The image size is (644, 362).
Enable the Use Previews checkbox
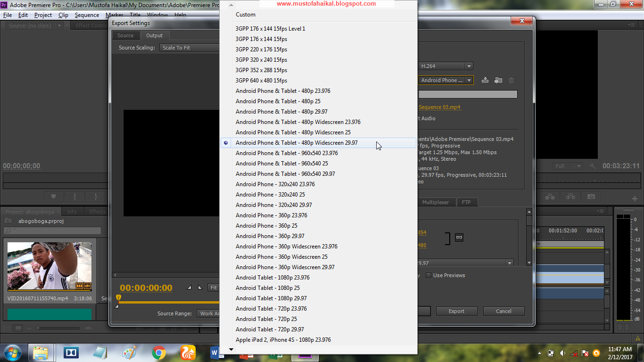(x=429, y=275)
